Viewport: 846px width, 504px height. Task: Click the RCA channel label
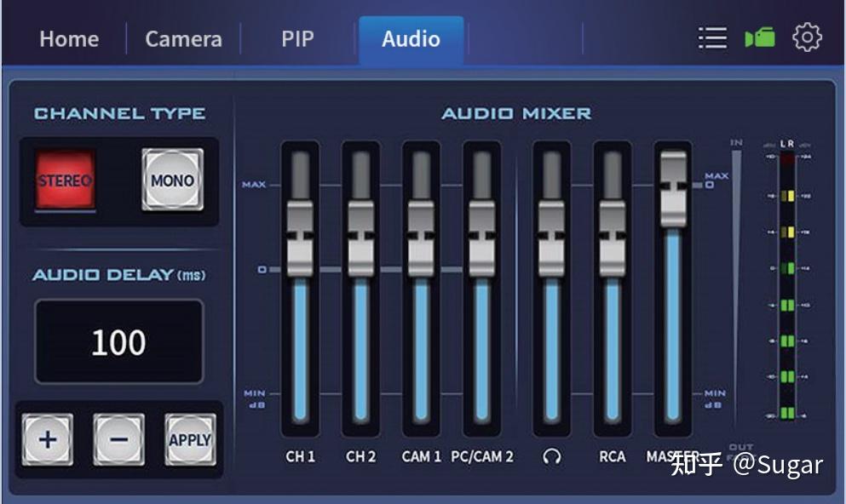point(613,456)
